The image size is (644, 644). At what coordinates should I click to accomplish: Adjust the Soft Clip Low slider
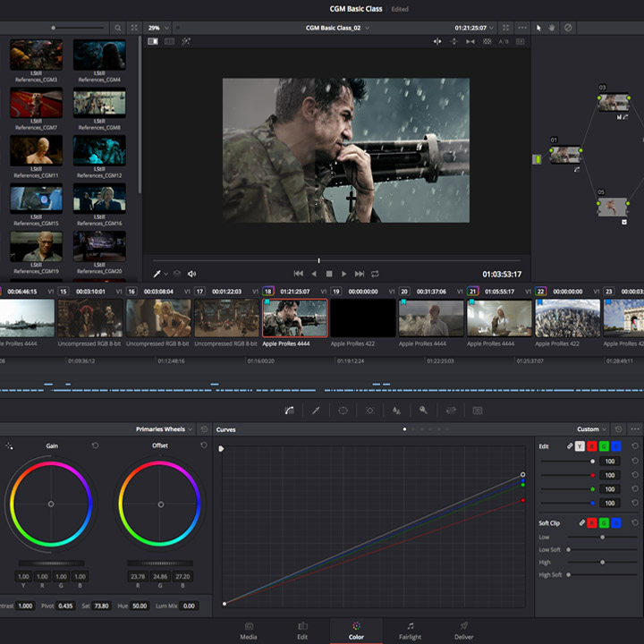tap(602, 538)
